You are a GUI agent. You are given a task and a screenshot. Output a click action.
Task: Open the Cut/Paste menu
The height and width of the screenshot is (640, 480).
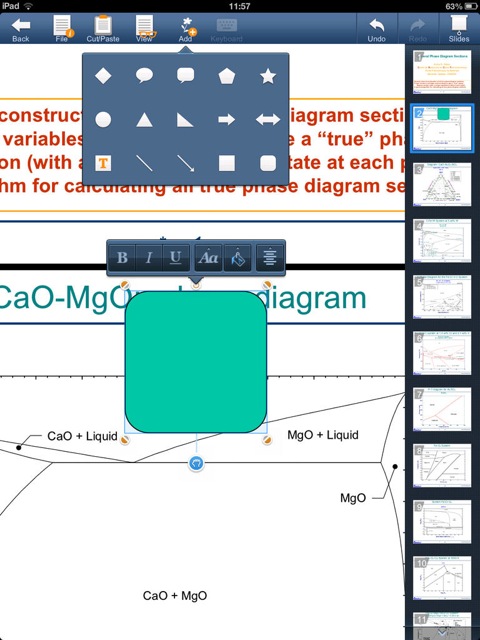tap(103, 29)
